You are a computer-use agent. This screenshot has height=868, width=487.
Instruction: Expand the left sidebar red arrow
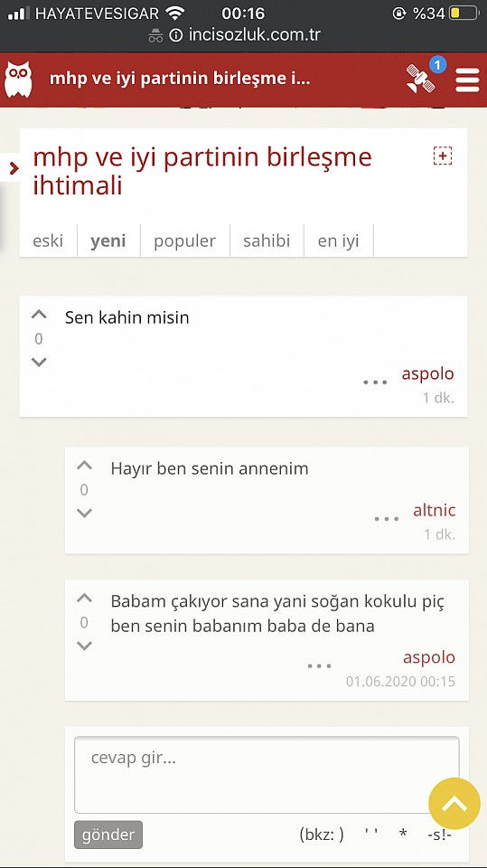click(12, 167)
